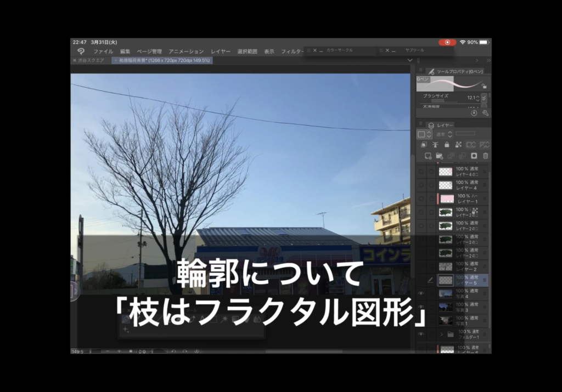
Task: Open sub tool detail wrench icon
Action: pos(485,113)
